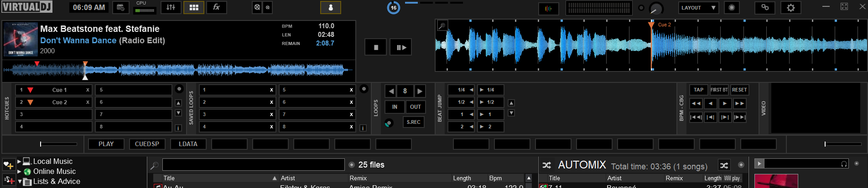Select empty hotcue slot 3

tap(54, 115)
